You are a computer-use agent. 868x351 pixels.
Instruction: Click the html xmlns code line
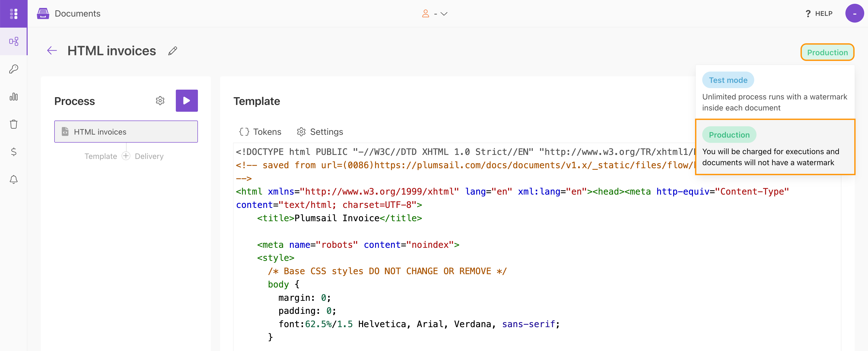tap(512, 192)
